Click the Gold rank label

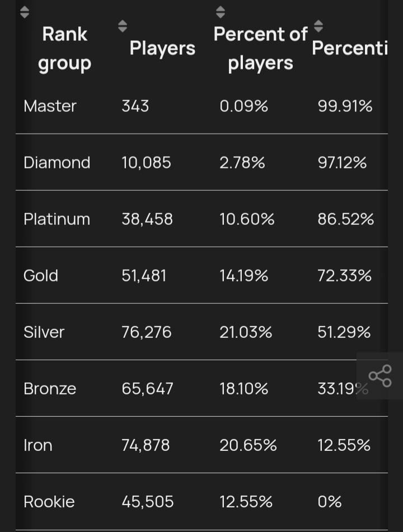pyautogui.click(x=40, y=275)
